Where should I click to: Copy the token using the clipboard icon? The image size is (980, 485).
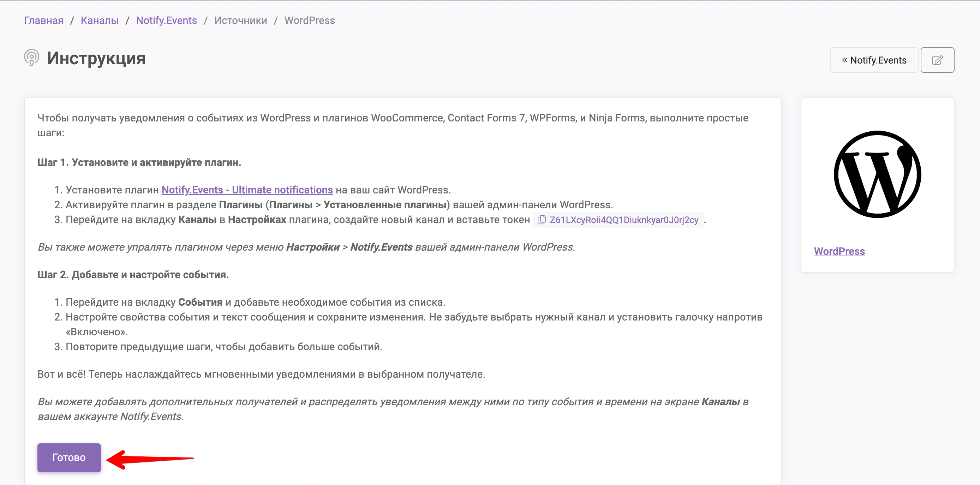click(x=541, y=220)
